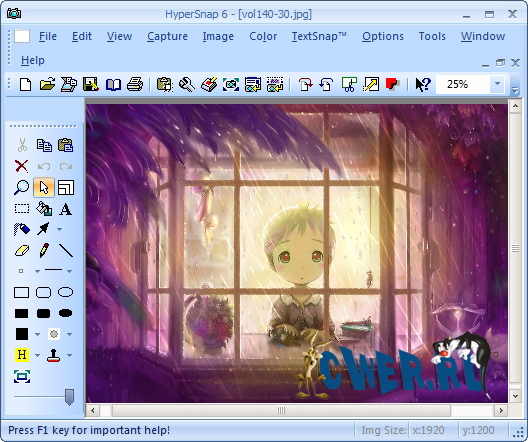Click the horizontal scrollbar left arrow

pyautogui.click(x=93, y=410)
